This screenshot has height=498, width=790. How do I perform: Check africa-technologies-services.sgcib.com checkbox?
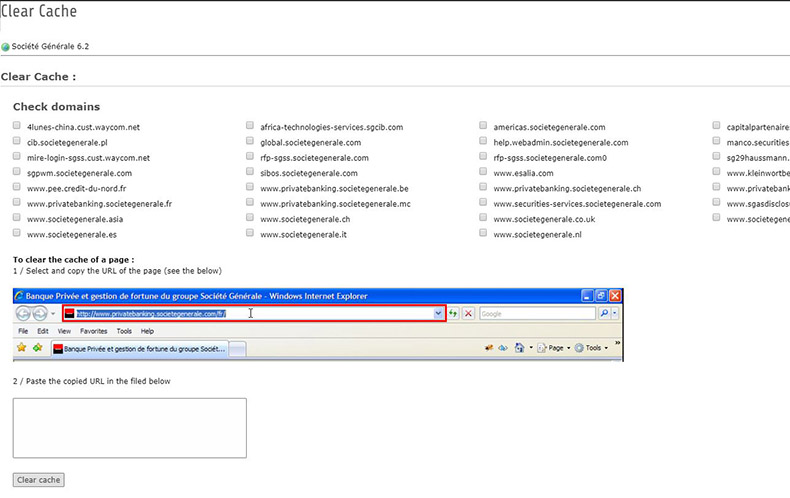(x=250, y=126)
